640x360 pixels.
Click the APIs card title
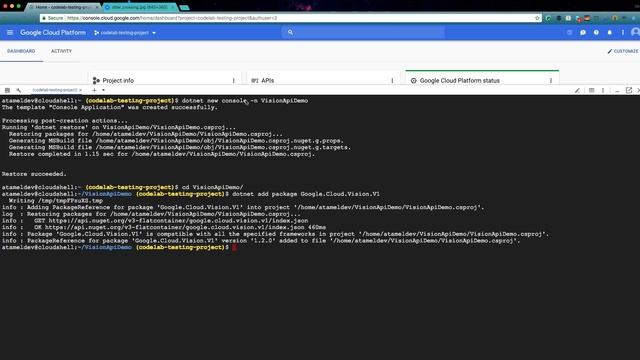pos(268,80)
